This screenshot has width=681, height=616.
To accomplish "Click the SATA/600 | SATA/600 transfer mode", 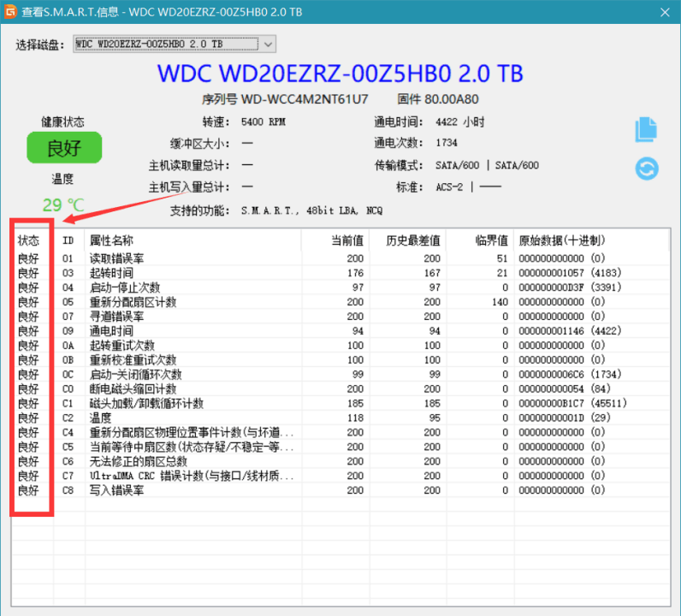I will coord(487,165).
